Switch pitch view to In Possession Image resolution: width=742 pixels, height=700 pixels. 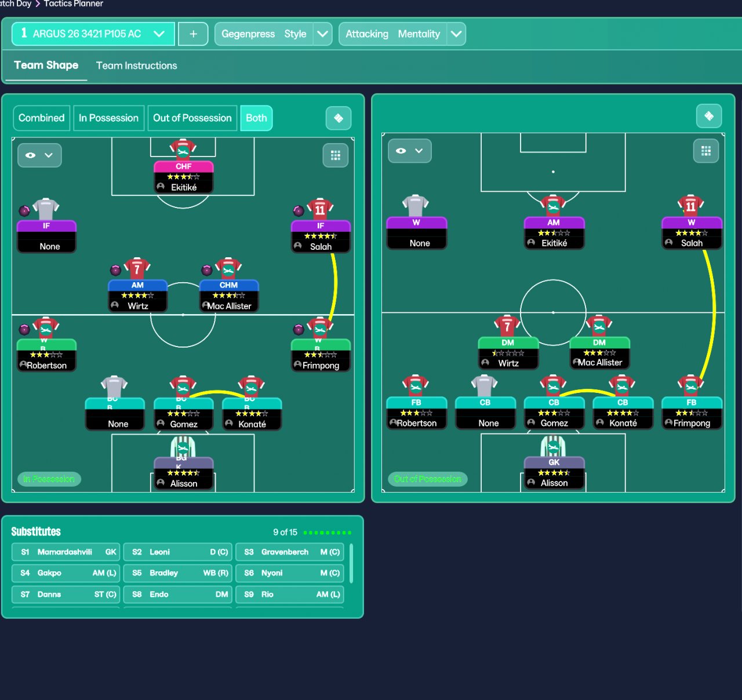(x=108, y=118)
